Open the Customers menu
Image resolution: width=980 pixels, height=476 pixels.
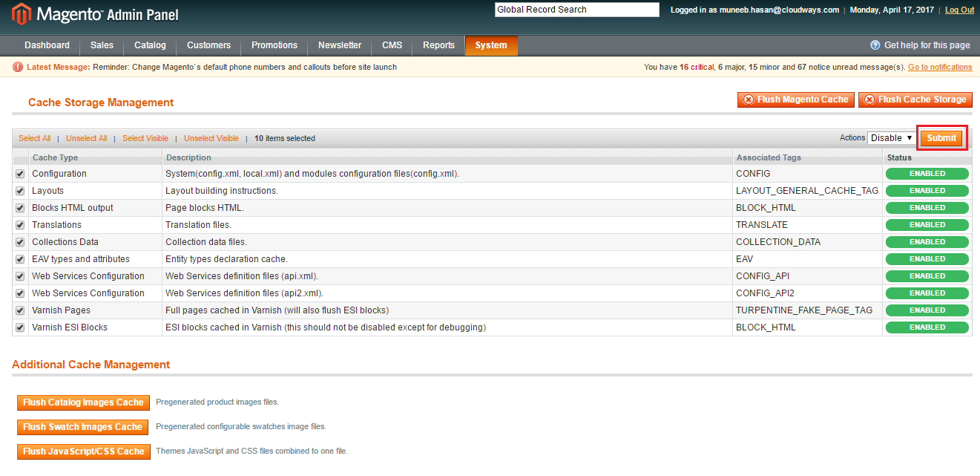click(x=208, y=45)
